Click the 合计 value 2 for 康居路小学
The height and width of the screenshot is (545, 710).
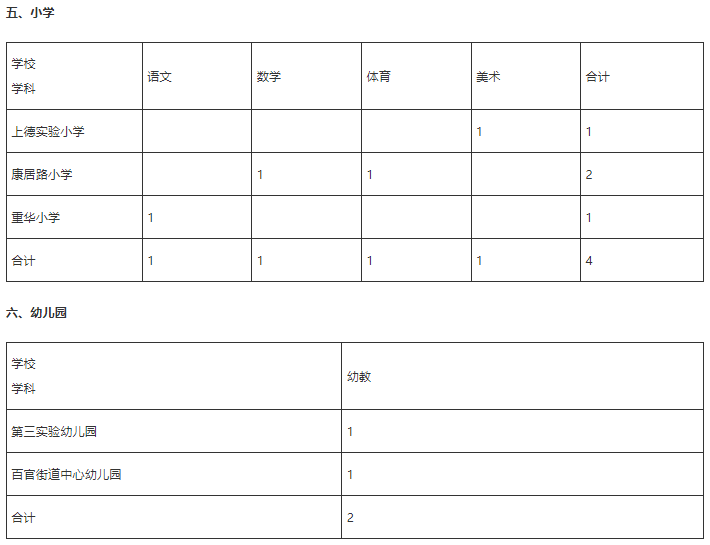tap(589, 174)
